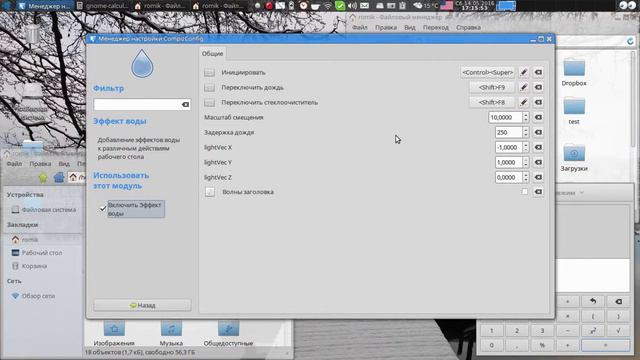Select the Общие tab
Screen dimensions: 640x360
coord(212,53)
